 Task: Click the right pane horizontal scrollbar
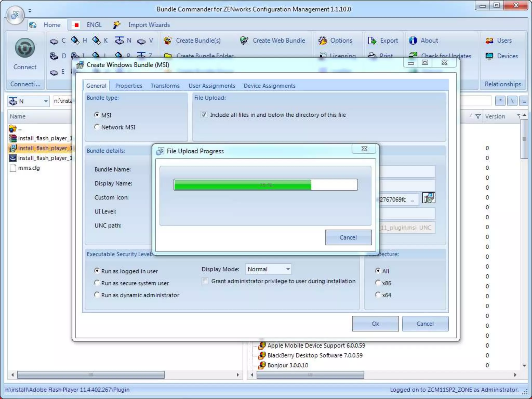point(310,375)
